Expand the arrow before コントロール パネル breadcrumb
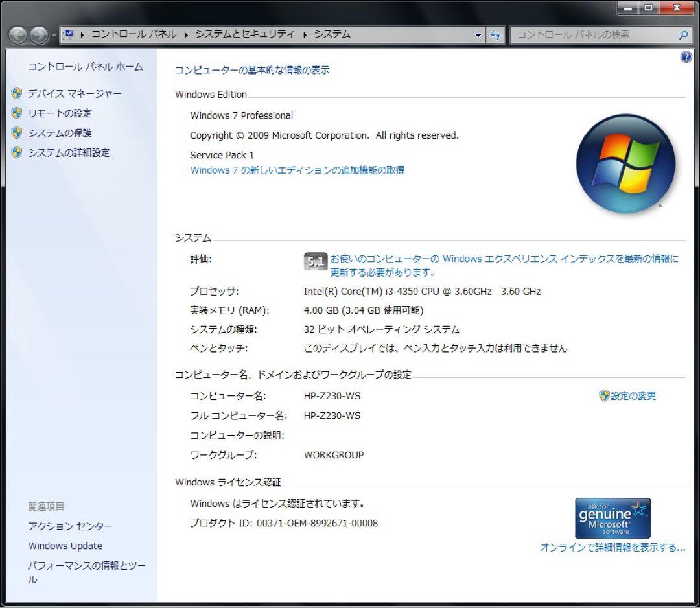Viewport: 700px width, 608px height. point(82,35)
